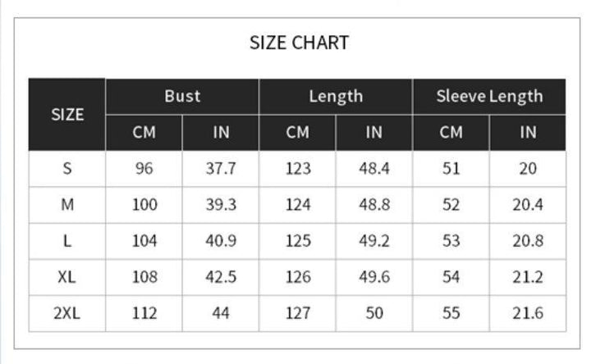Viewport: 591px width, 364px height.
Task: Click the Bust column header
Action: point(182,96)
